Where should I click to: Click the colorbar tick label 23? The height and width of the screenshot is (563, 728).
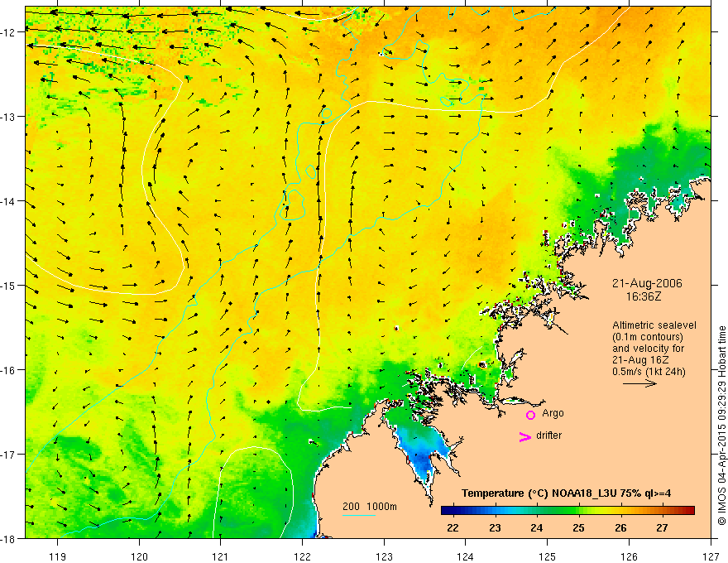coord(495,527)
